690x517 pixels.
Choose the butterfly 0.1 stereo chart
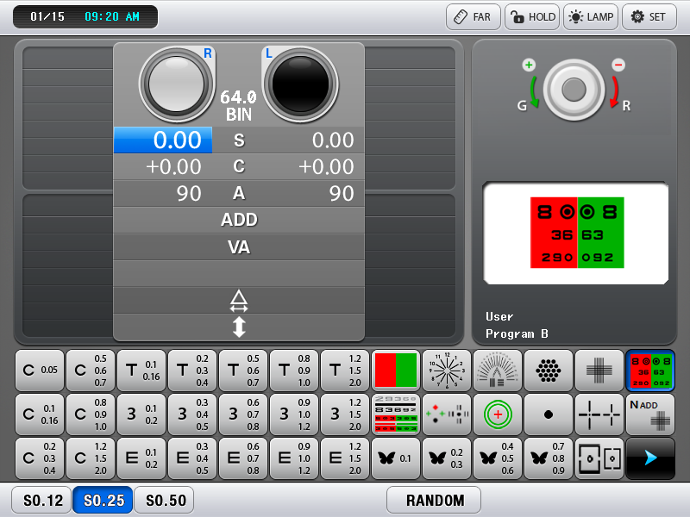[396, 459]
